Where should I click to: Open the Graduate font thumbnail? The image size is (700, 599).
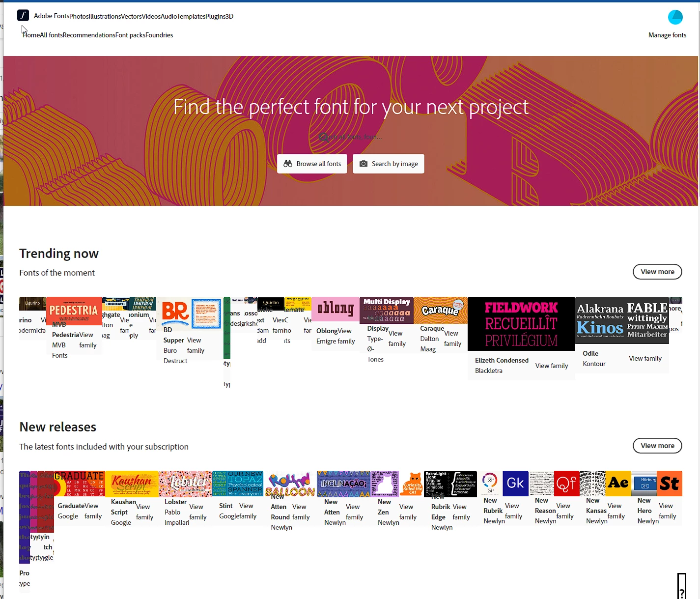tap(80, 484)
